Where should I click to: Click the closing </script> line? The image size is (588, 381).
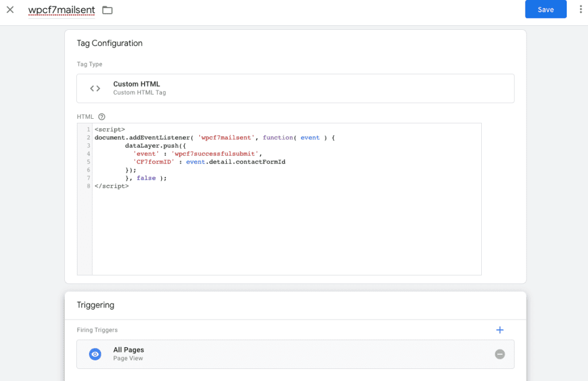[111, 186]
